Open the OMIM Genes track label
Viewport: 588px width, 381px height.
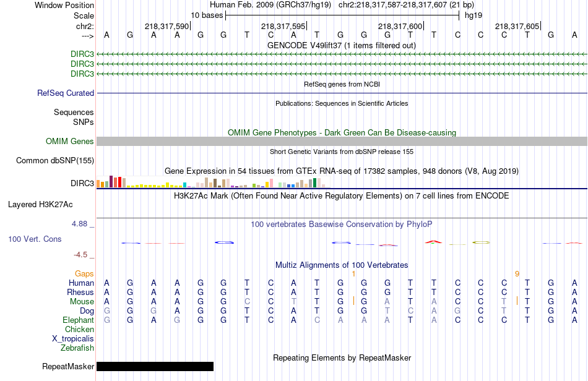point(69,141)
